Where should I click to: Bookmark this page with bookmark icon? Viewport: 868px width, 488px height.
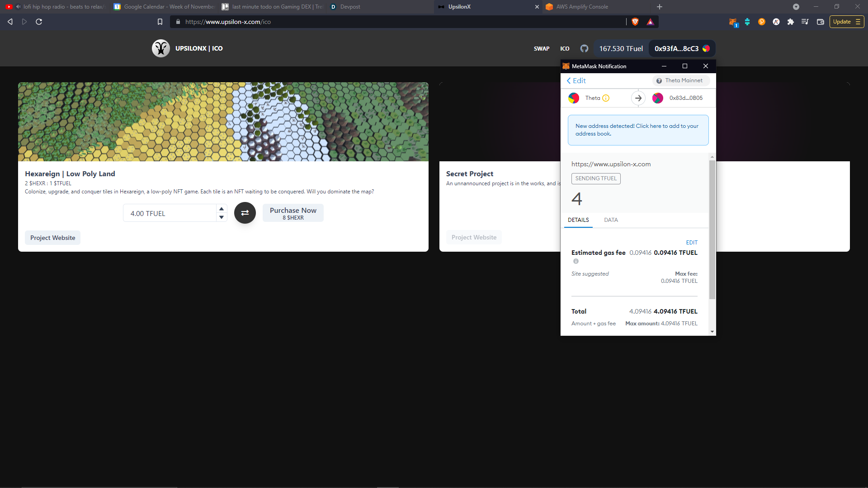click(x=160, y=22)
